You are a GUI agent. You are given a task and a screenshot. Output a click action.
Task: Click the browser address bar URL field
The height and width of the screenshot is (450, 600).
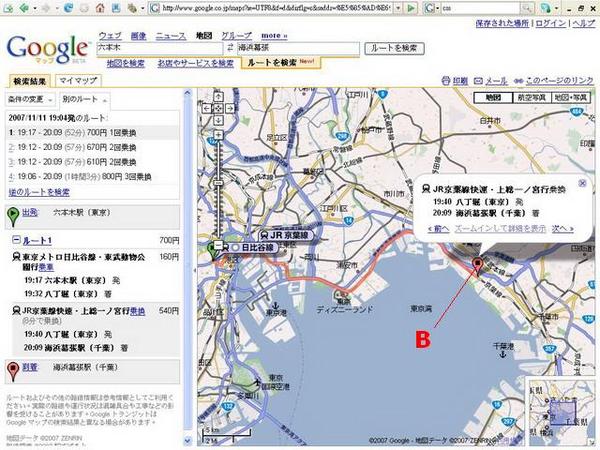coord(271,8)
